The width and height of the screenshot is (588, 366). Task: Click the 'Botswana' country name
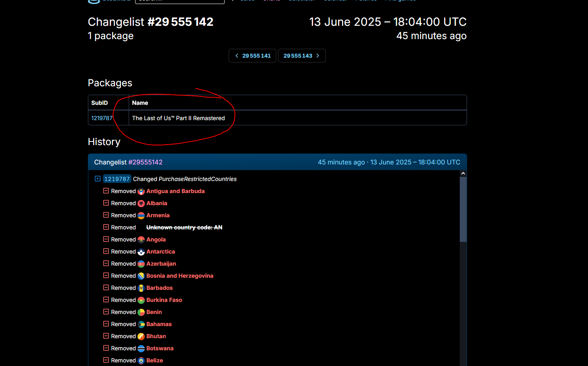pos(160,348)
